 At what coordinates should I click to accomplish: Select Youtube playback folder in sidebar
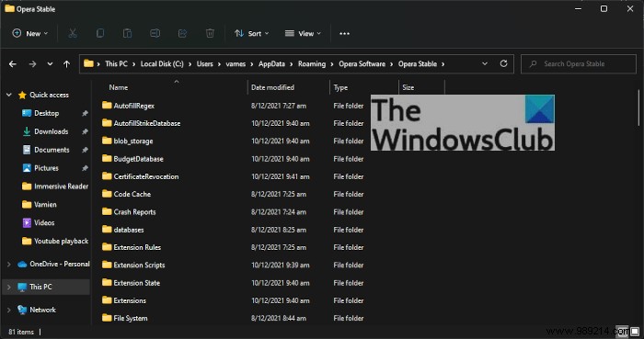pyautogui.click(x=55, y=241)
